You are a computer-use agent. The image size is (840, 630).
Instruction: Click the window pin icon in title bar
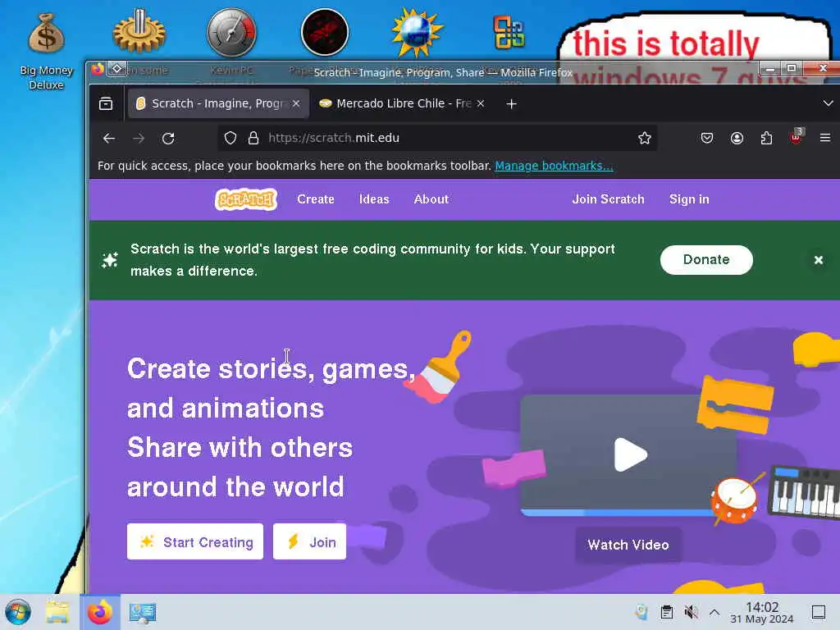pyautogui.click(x=116, y=69)
